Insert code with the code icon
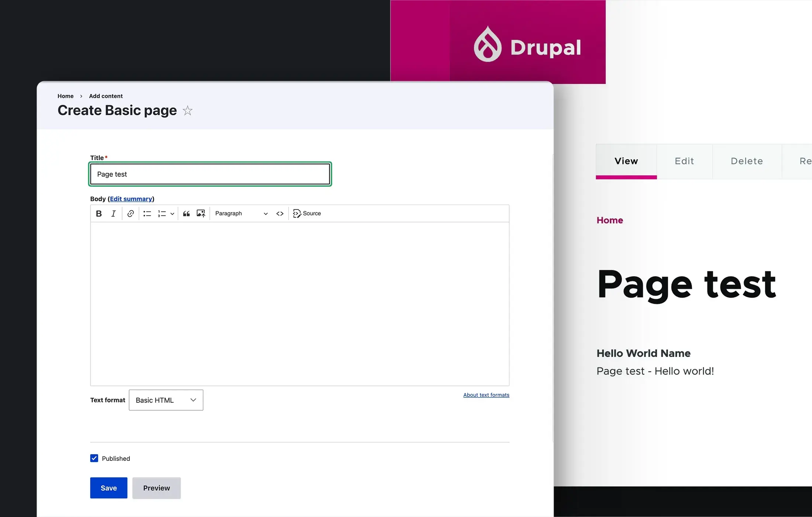This screenshot has width=812, height=517. point(280,213)
